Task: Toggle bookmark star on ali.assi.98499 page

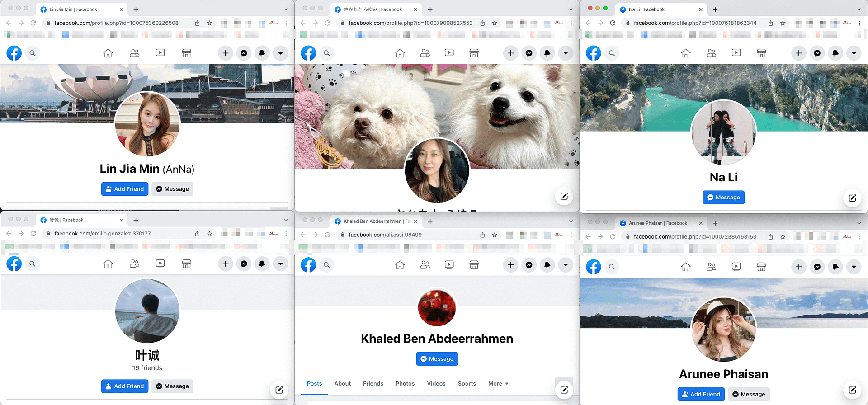Action: click(495, 235)
